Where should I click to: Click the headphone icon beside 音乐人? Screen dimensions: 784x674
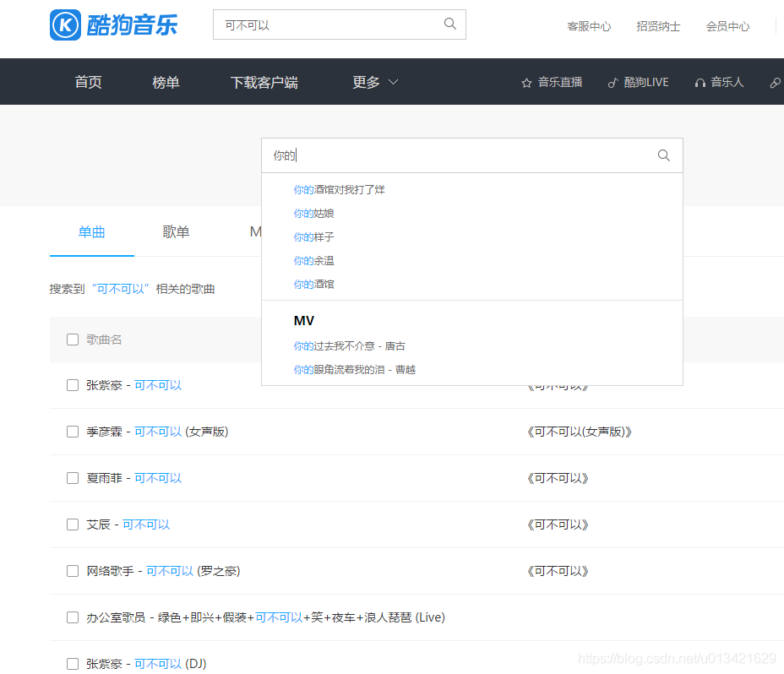(x=700, y=83)
